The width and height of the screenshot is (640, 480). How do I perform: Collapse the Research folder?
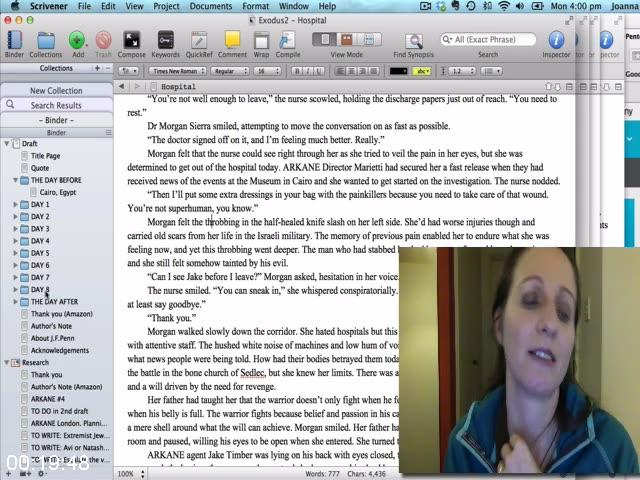pos(7,362)
